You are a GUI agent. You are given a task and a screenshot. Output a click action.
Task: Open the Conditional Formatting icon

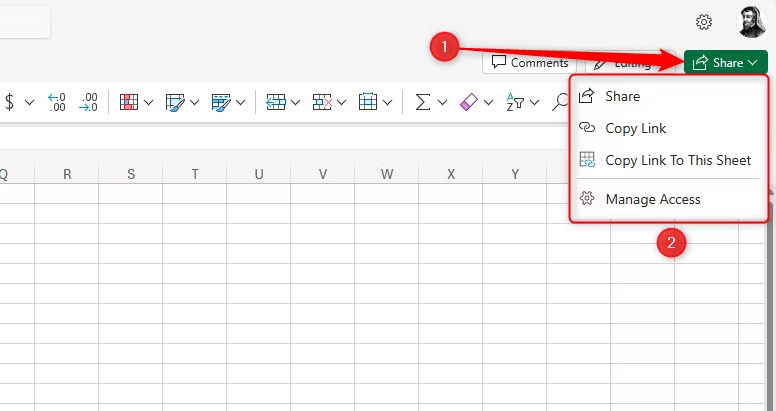(129, 103)
